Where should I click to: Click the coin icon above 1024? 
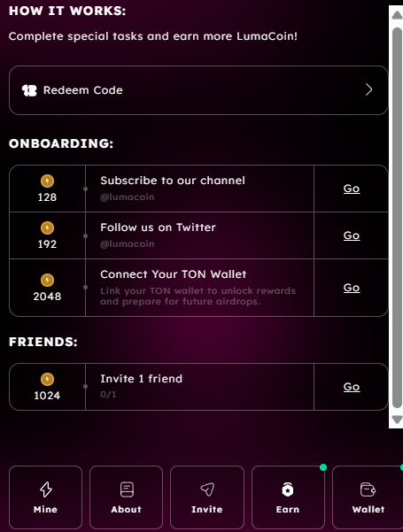[x=47, y=380]
